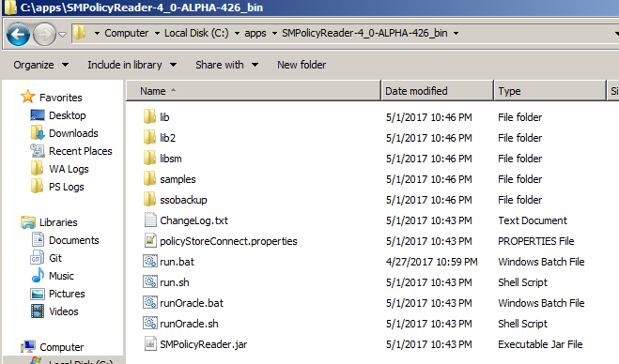Open the Share with menu
This screenshot has width=619, height=364.
(x=227, y=65)
